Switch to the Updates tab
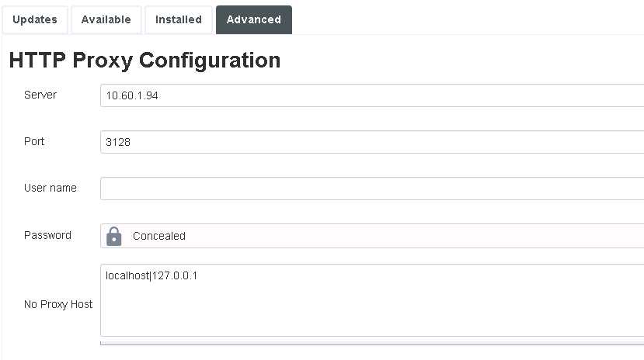 (35, 20)
